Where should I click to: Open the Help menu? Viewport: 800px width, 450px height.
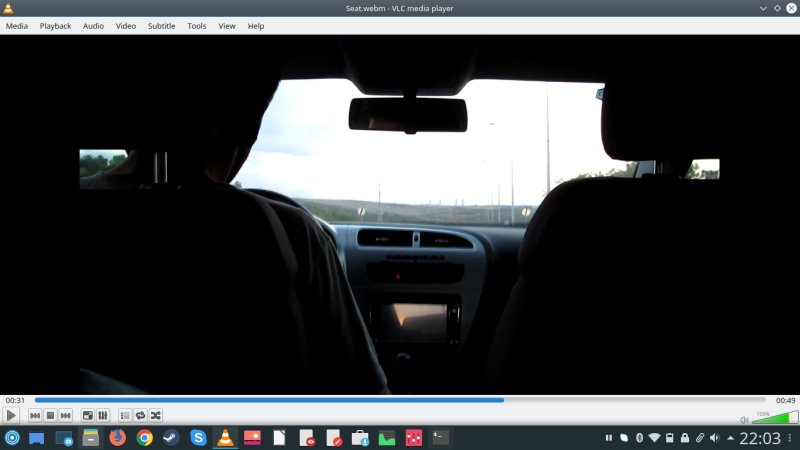click(x=256, y=26)
